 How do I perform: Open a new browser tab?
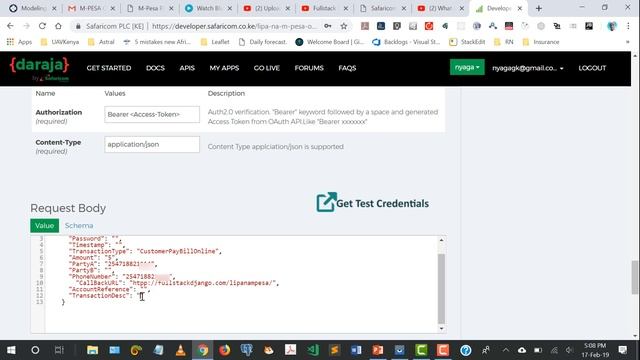[539, 8]
